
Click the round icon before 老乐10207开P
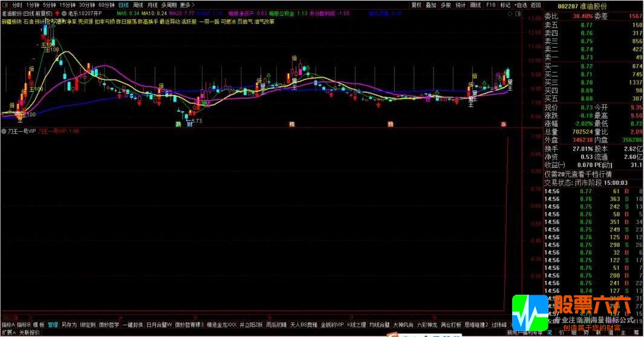(64, 13)
